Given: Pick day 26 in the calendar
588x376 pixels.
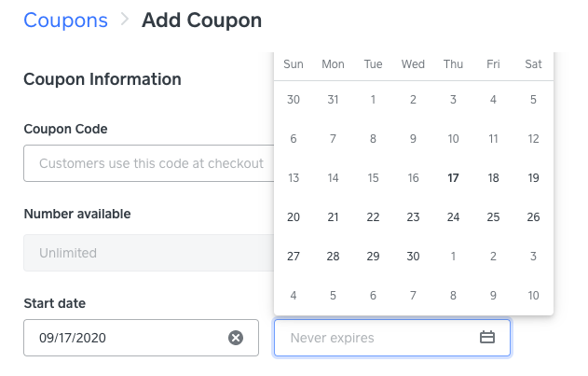Looking at the screenshot, I should (x=533, y=217).
